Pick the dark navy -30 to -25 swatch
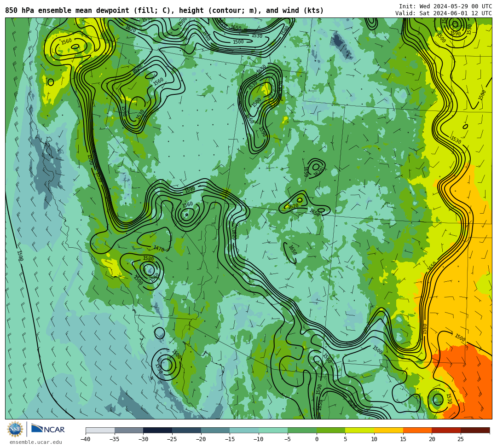Screen dimensions: 497x448 point(157,430)
